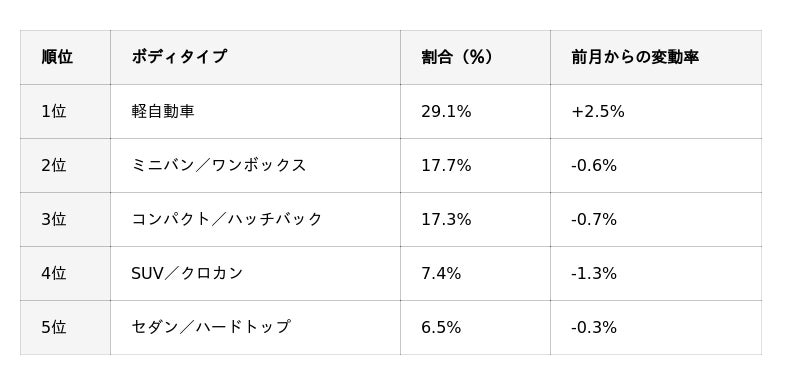Select the セダン／ハードトップ cell
The image size is (800, 385).
(x=255, y=327)
